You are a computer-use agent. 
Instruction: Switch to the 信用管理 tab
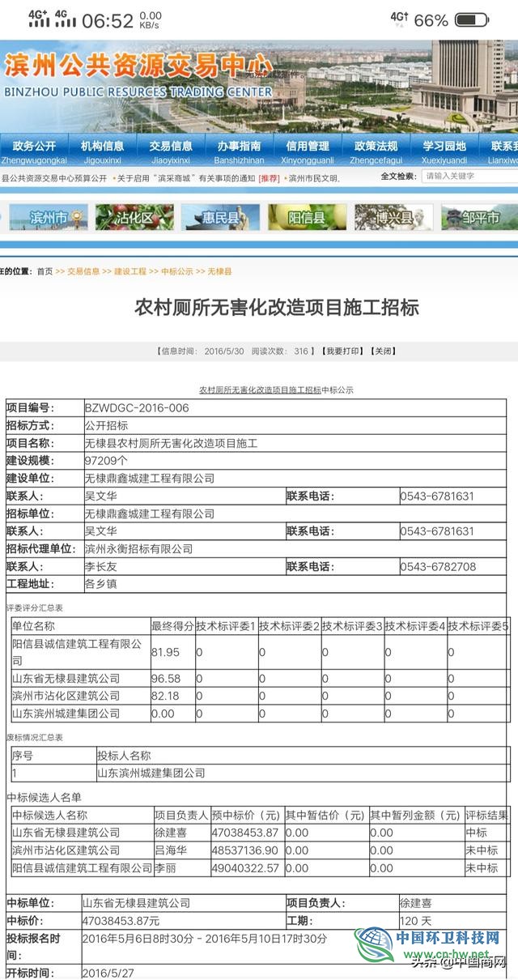click(x=308, y=151)
